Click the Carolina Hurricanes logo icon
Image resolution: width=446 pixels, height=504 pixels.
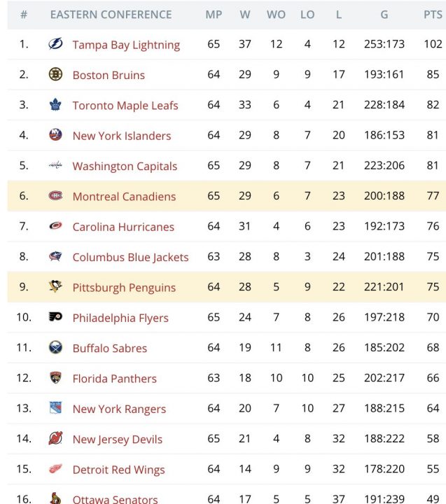click(55, 227)
